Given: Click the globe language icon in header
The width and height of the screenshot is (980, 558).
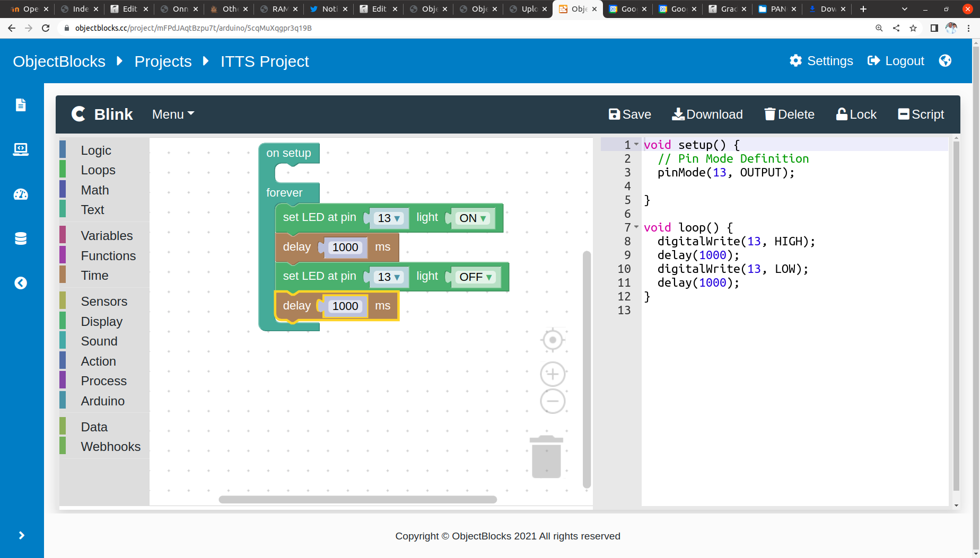Looking at the screenshot, I should (945, 61).
